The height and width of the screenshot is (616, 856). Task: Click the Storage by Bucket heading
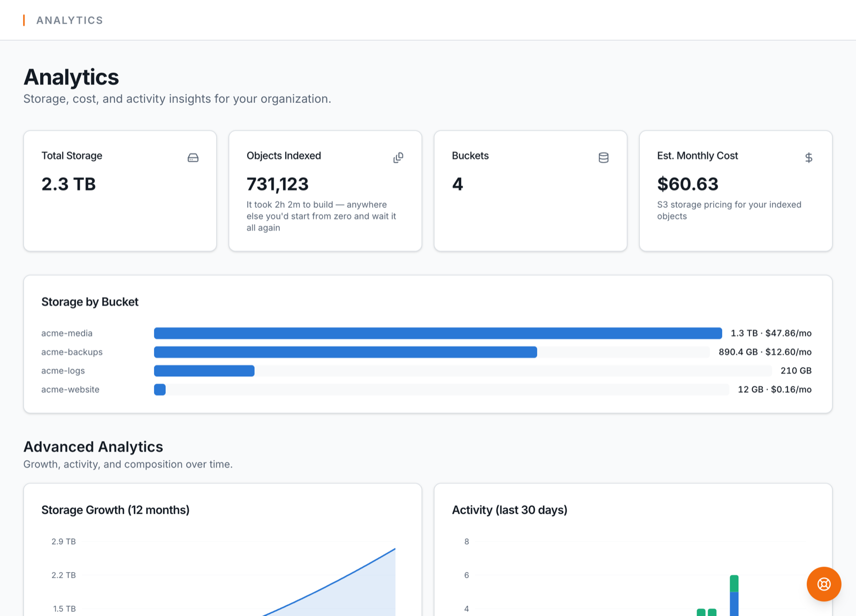pos(90,302)
